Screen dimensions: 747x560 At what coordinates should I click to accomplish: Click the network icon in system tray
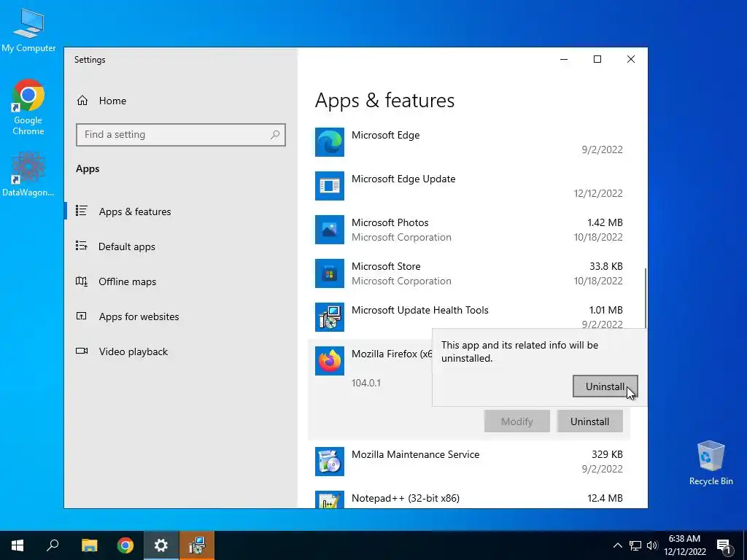(635, 545)
